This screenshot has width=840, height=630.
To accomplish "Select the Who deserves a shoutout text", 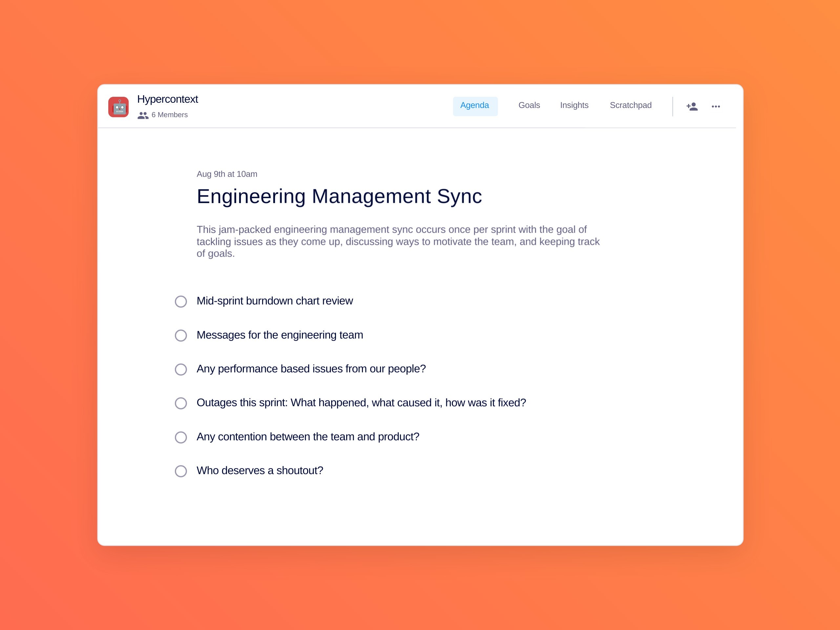I will [x=260, y=471].
